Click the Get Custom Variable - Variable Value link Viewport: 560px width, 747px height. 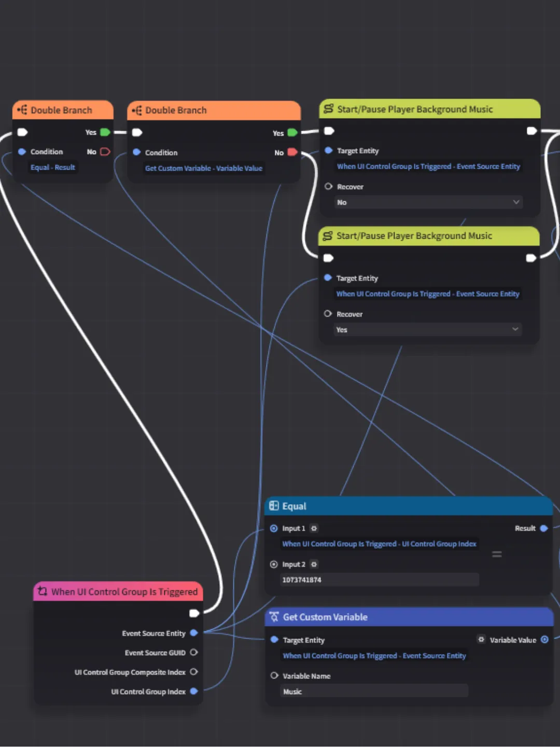[x=204, y=168]
